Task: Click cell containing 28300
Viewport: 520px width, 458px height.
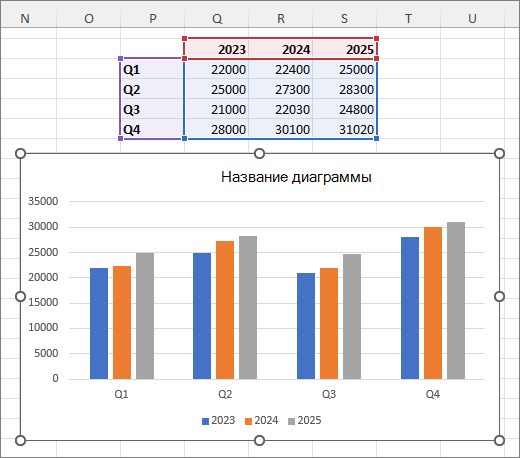Action: 344,89
